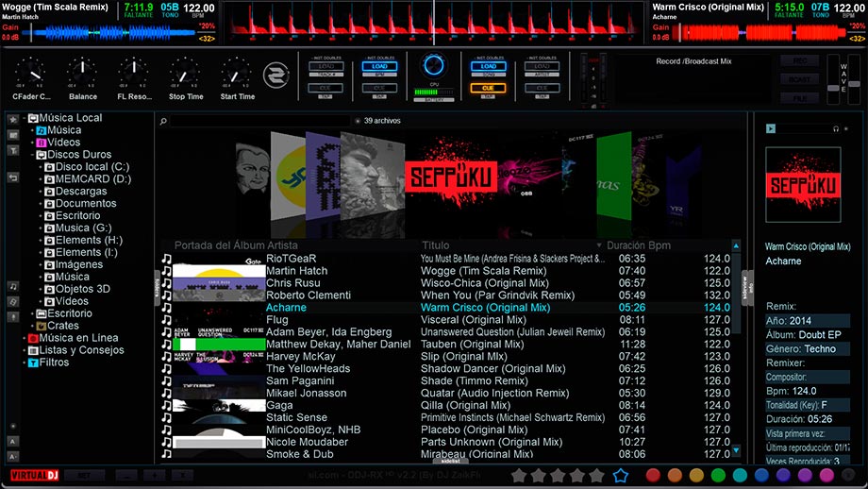Viewport: 868px width, 489px height.
Task: Click the X button in bottom toolbar
Action: pyautogui.click(x=181, y=475)
